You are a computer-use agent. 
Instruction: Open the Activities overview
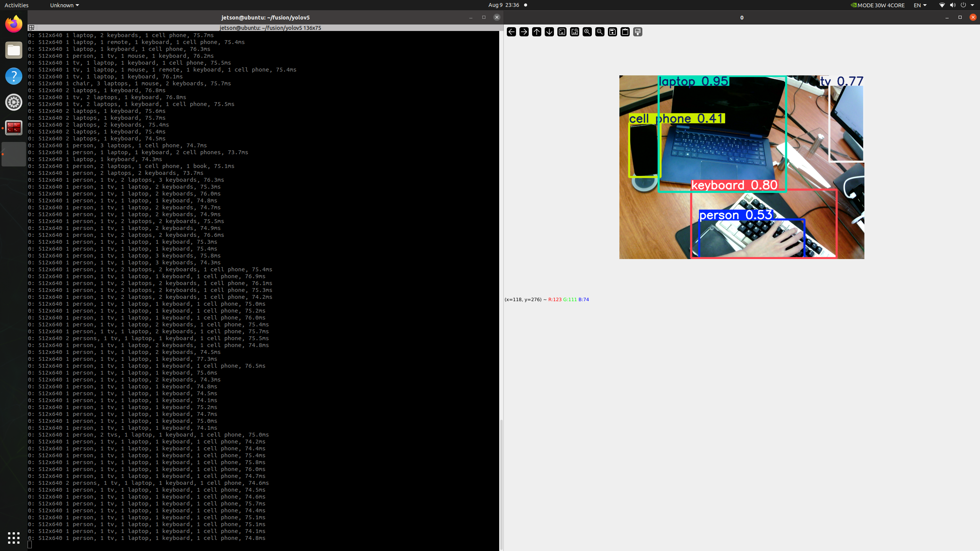(16, 5)
